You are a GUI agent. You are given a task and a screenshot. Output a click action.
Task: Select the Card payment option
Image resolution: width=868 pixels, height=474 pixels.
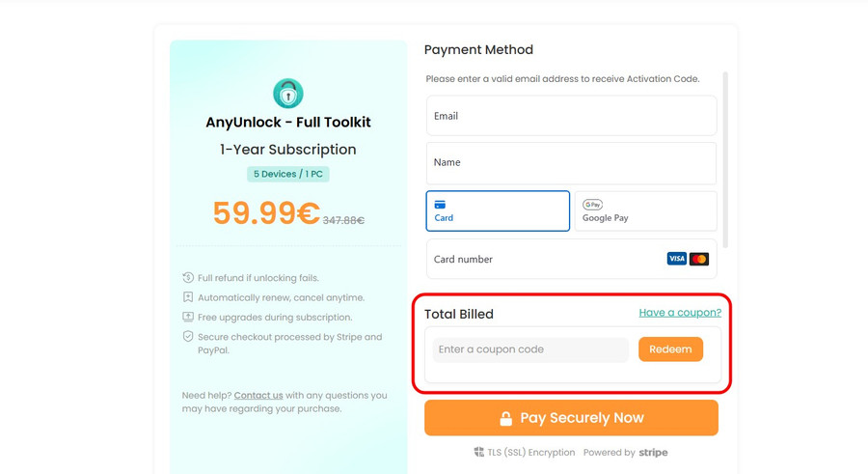pos(498,210)
